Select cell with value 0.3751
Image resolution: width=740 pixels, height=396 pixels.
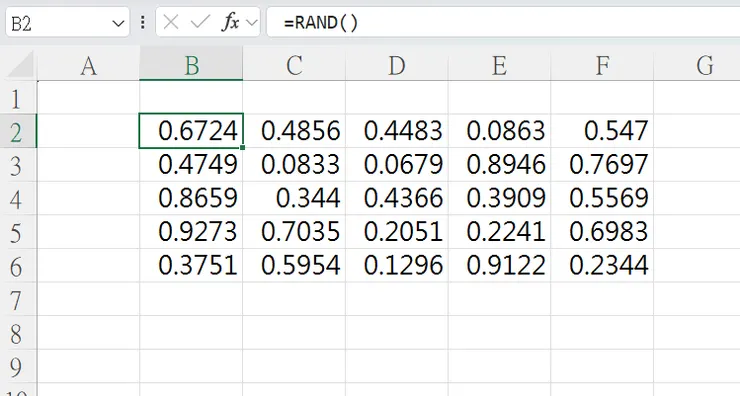[191, 265]
